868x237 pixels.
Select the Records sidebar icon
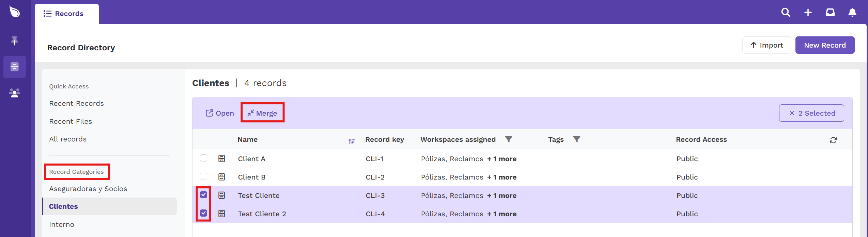coord(15,67)
